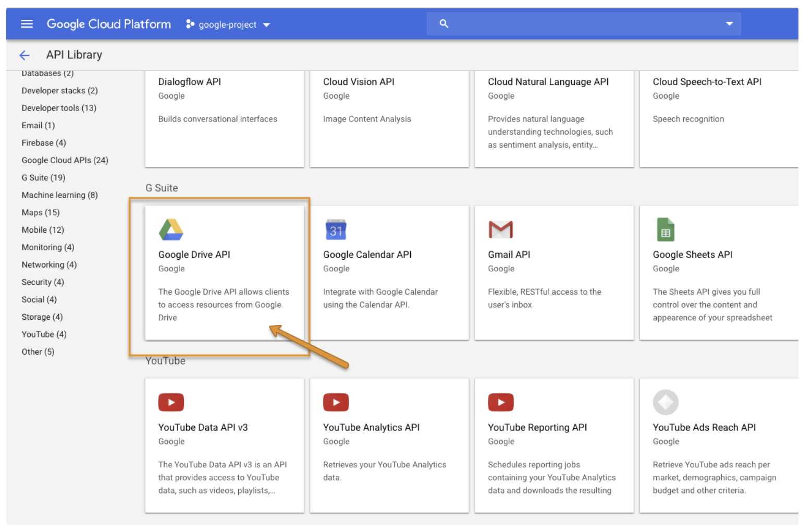
Task: Click the back arrow beside API Library
Action: pyautogui.click(x=24, y=55)
